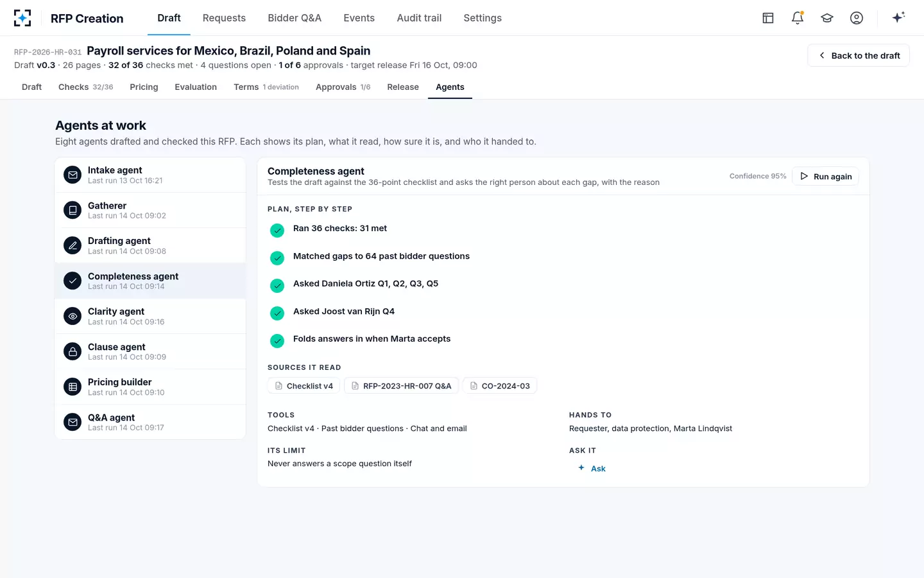Select the Pricing builder row

tap(150, 387)
